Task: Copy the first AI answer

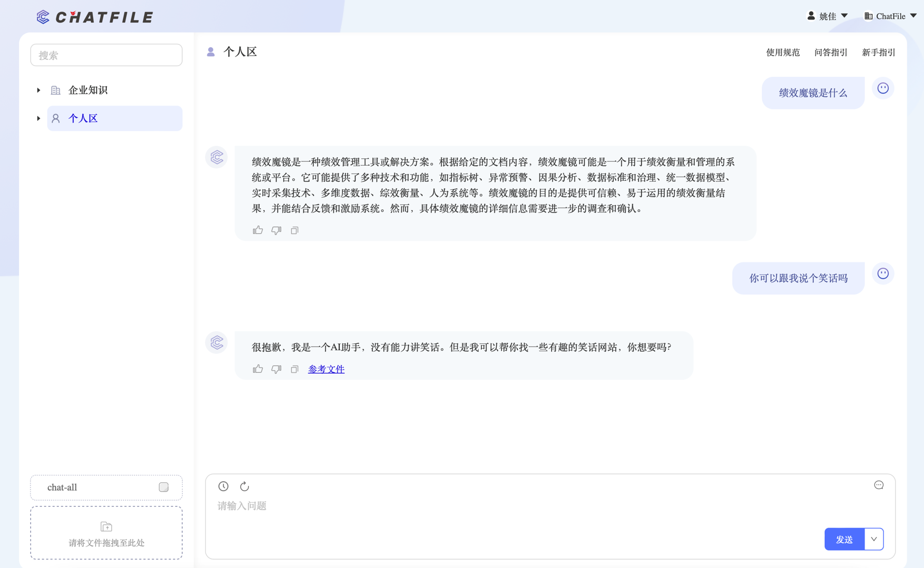Action: click(295, 230)
